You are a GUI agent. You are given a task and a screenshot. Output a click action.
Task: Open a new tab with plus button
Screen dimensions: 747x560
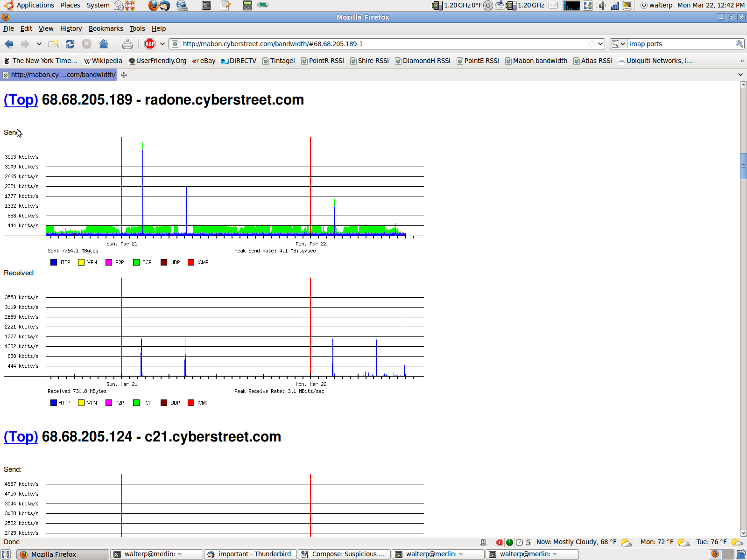click(x=124, y=75)
